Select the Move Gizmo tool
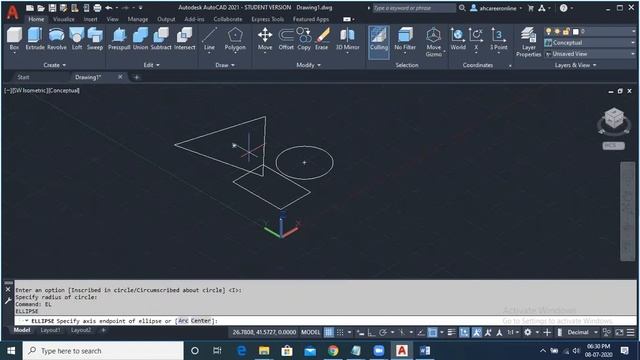Image resolution: width=640 pixels, height=360 pixels. pos(433,42)
